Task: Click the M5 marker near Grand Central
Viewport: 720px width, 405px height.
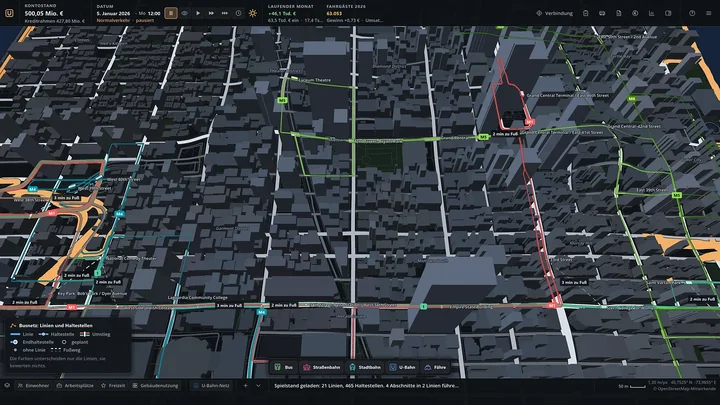Action: click(x=483, y=137)
